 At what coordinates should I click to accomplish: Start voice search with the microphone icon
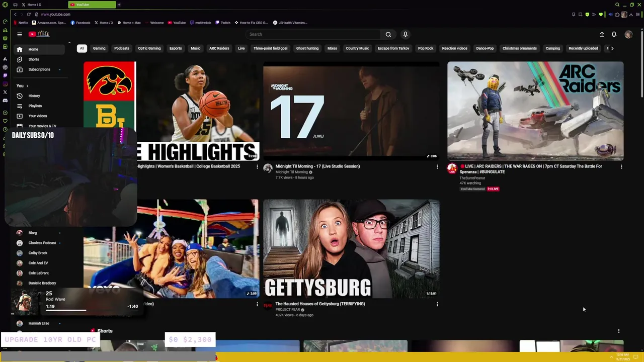point(405,34)
